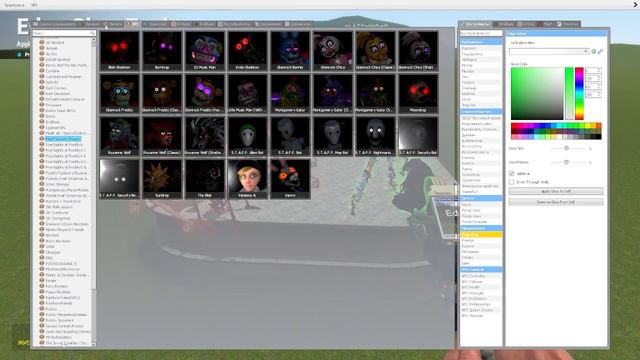Select the Endo-Skeleton NPC icon
This screenshot has height=360, width=640.
247,51
